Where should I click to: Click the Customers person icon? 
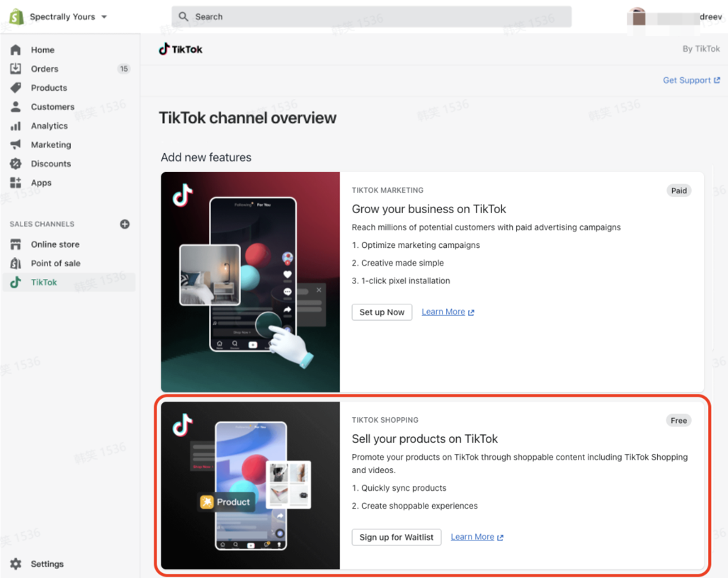(x=16, y=107)
